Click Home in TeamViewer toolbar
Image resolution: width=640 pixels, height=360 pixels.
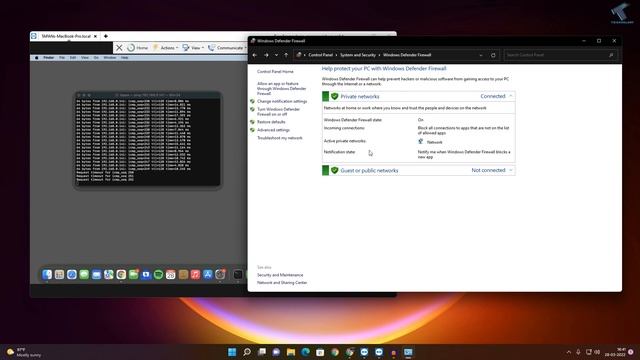point(138,48)
